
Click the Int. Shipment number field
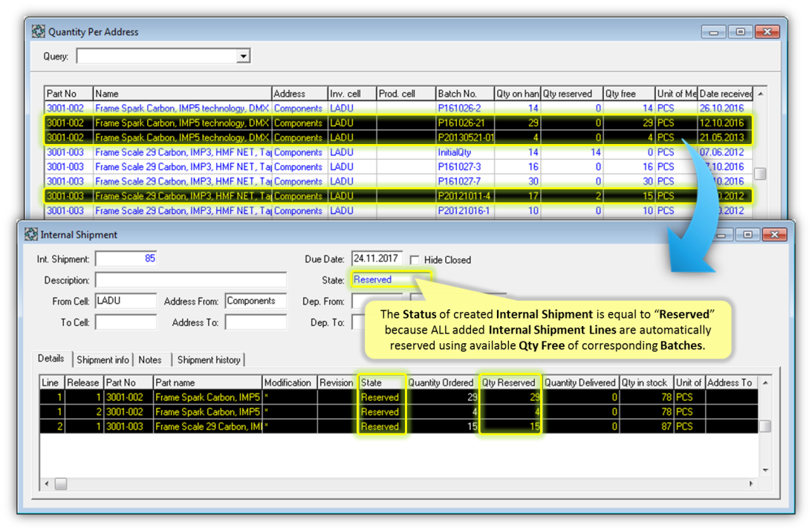[x=126, y=258]
